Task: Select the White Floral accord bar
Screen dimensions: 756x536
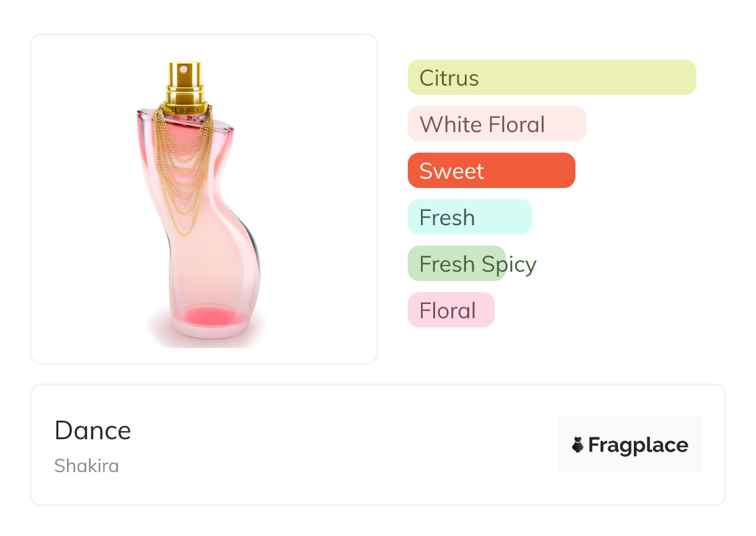Action: 497,124
